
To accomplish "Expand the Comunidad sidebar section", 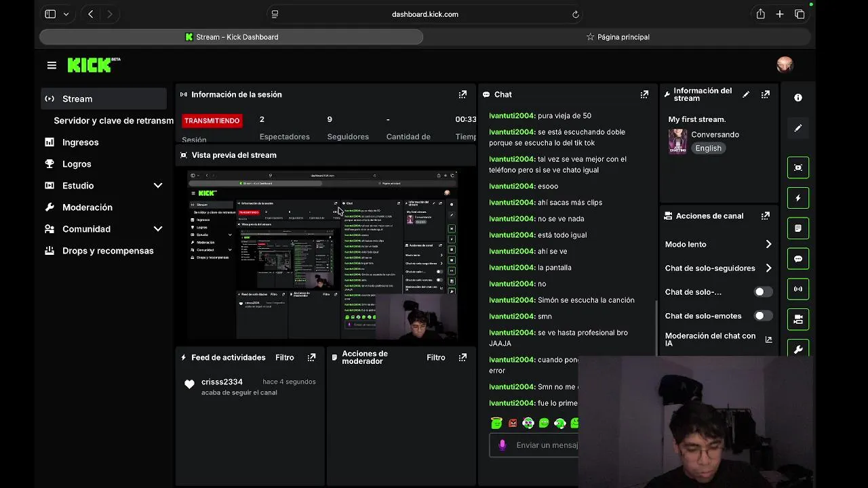I will [158, 229].
